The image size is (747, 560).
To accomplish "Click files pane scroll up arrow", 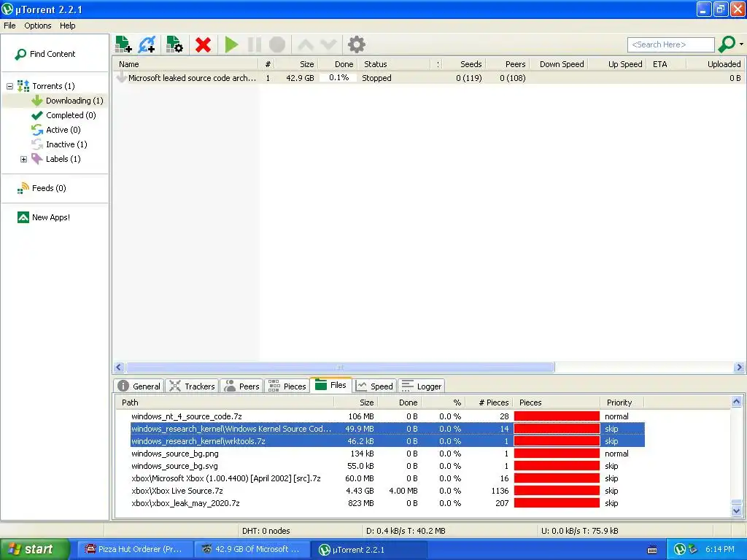I will (737, 402).
